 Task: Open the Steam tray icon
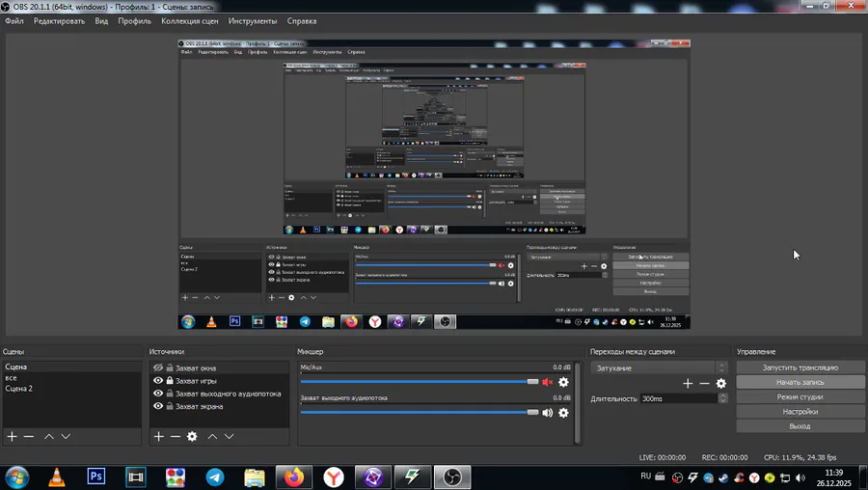coord(723,477)
